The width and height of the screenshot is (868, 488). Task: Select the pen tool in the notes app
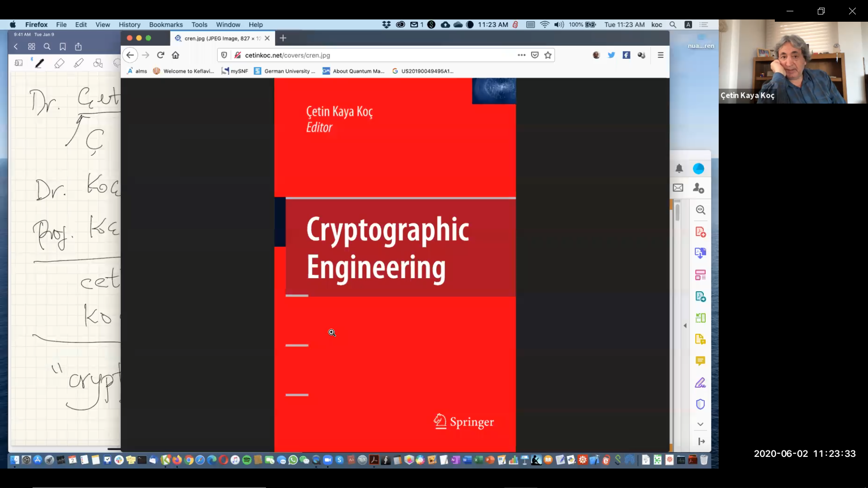pyautogui.click(x=40, y=64)
